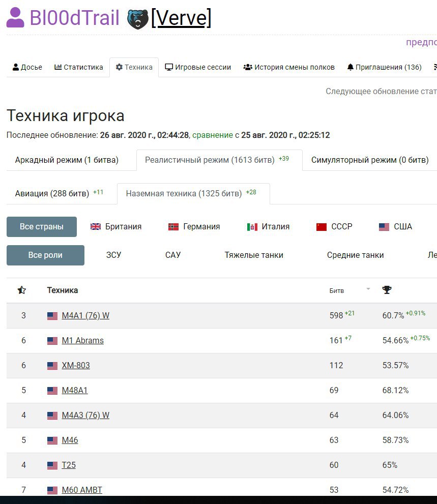The height and width of the screenshot is (504, 437).
Task: Click the Bl00dTrail player name
Action: [74, 18]
